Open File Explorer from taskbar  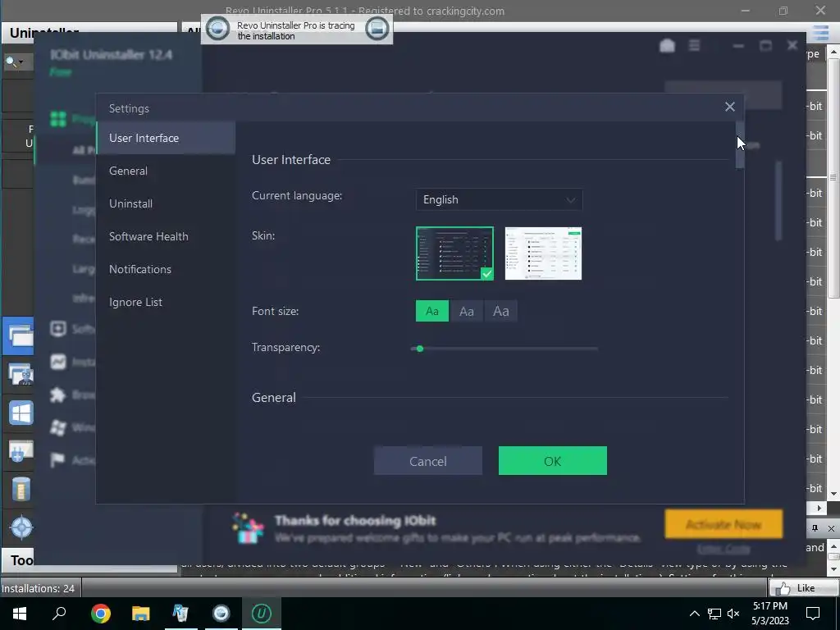(x=140, y=614)
